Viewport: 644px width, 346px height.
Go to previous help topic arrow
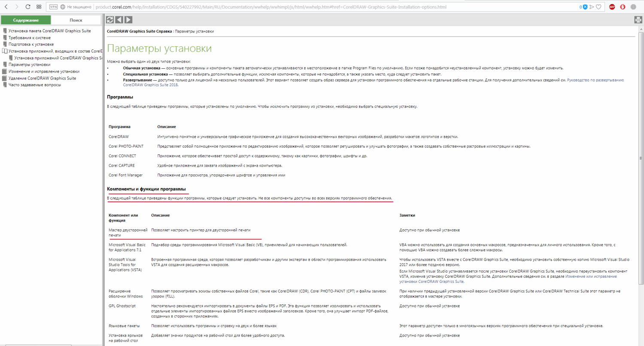(x=119, y=20)
